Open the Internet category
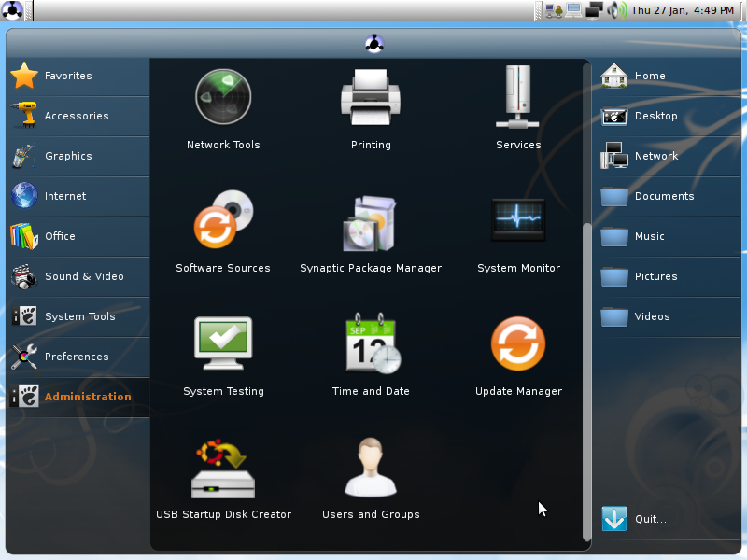This screenshot has height=560, width=747. (78, 196)
